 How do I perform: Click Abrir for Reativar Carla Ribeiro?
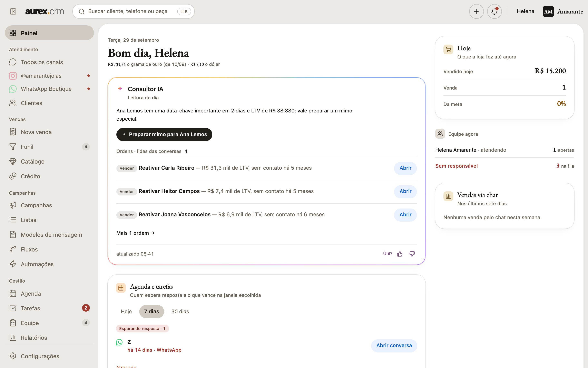(405, 168)
